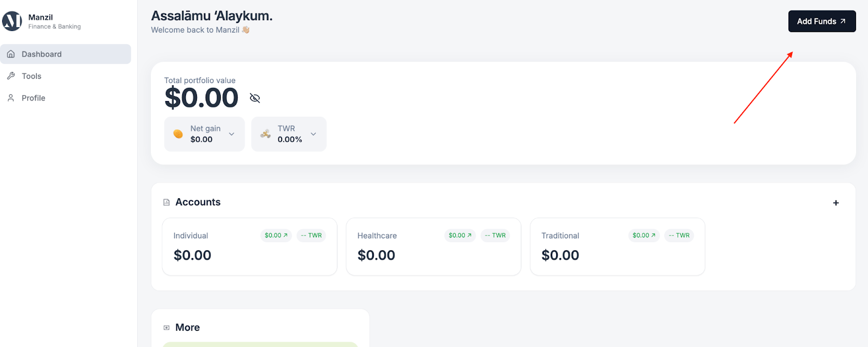
Task: Open the Tools menu item
Action: tap(31, 76)
